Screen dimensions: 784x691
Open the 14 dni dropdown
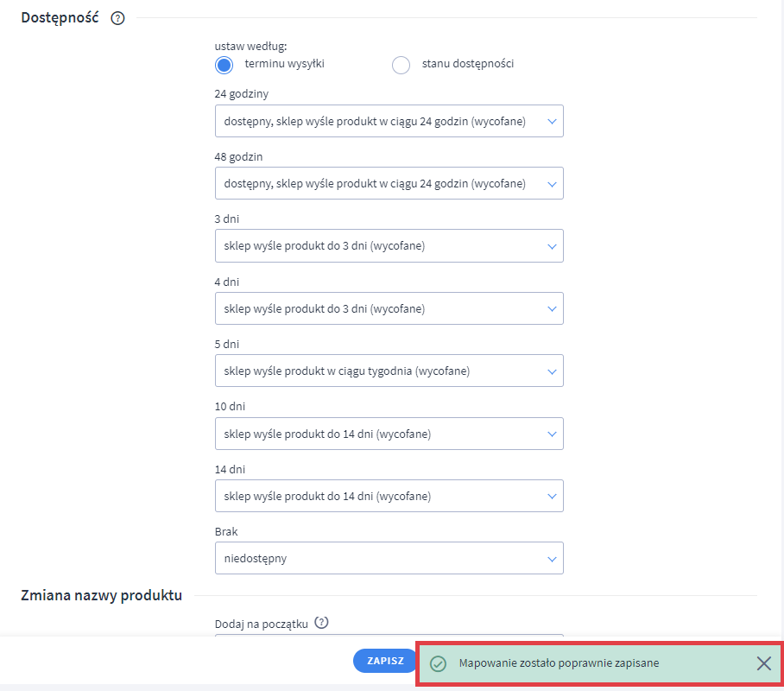tap(389, 496)
